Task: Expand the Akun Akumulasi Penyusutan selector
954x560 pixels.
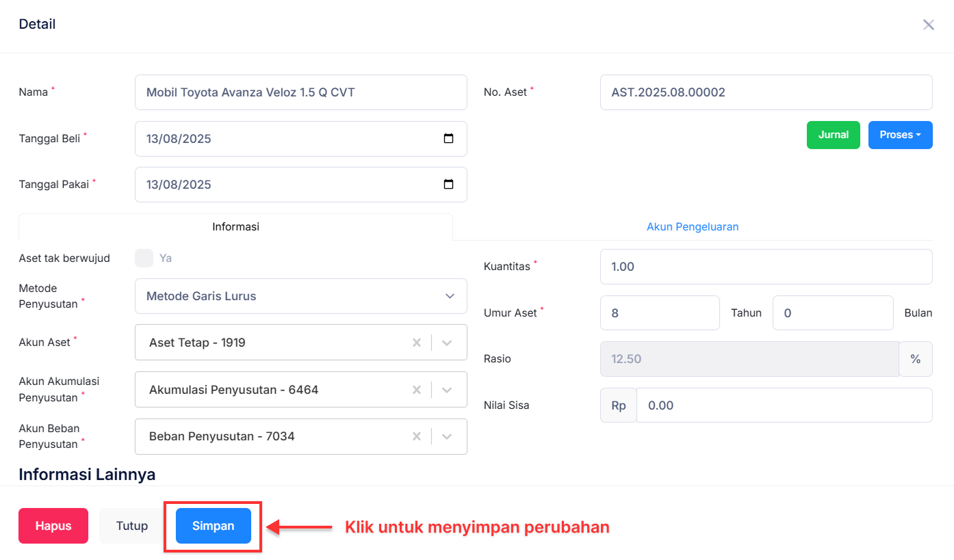Action: (447, 389)
